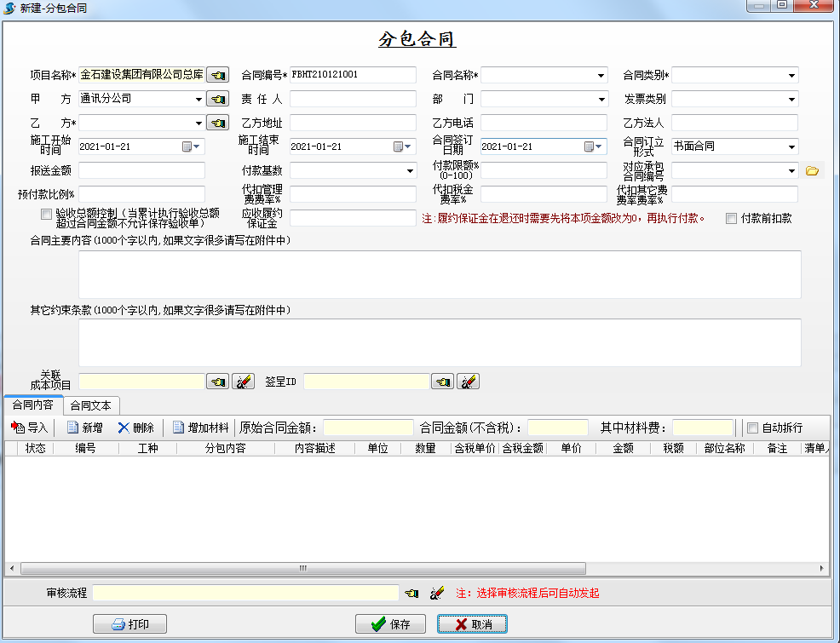Tick the 付款前扣款 checkbox
This screenshot has width=840, height=643.
[x=731, y=219]
